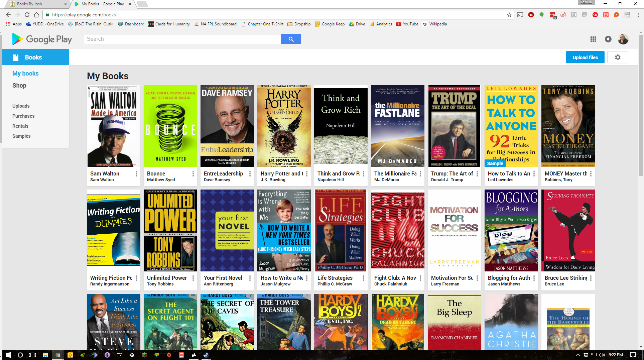This screenshot has width=644, height=360.
Task: Show system tray hidden icons chevron
Action: 578,355
